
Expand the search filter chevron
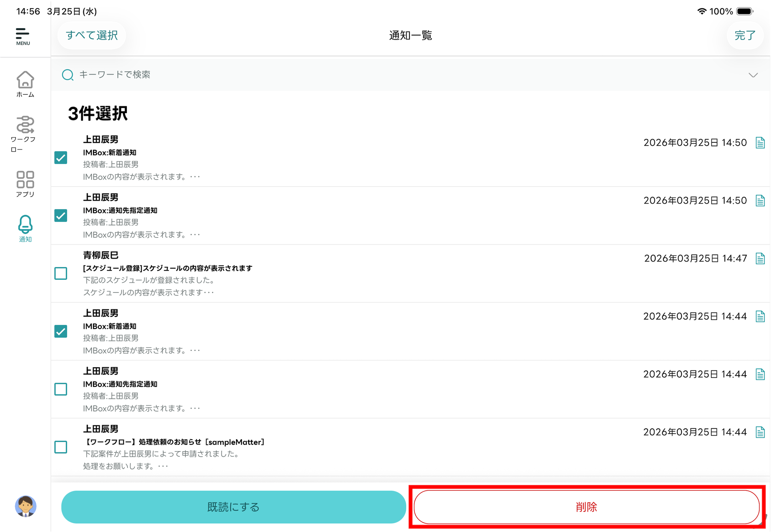point(753,75)
